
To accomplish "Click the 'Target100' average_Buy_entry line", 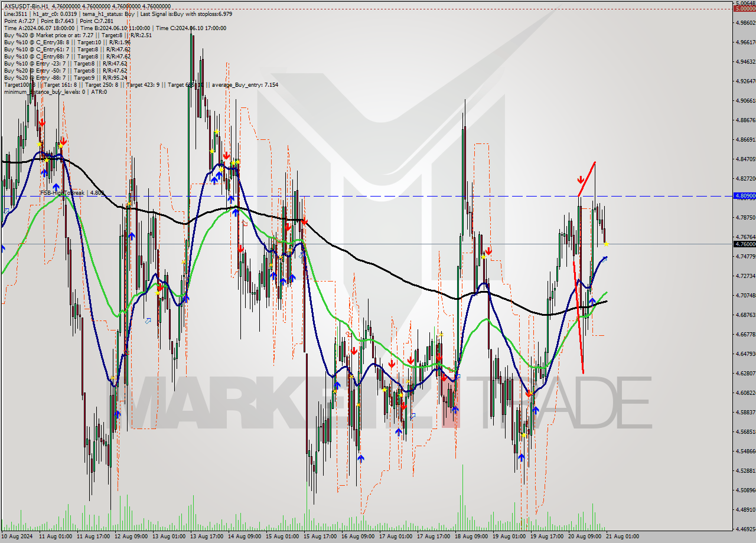I will tap(141, 84).
